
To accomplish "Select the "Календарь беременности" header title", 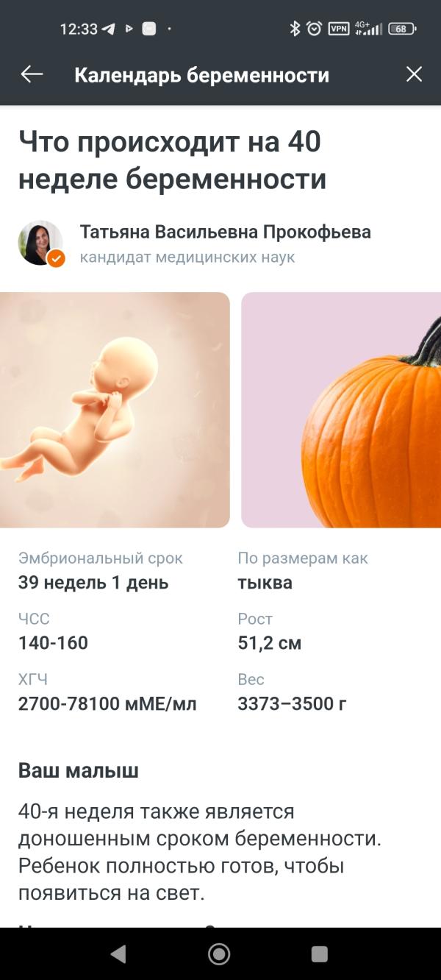I will 202,75.
